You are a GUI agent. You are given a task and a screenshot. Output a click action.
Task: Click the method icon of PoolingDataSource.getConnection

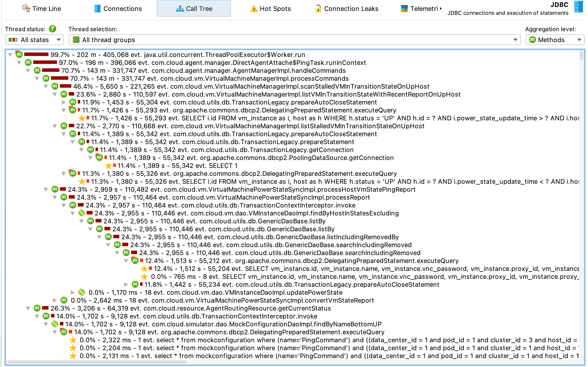coord(99,157)
